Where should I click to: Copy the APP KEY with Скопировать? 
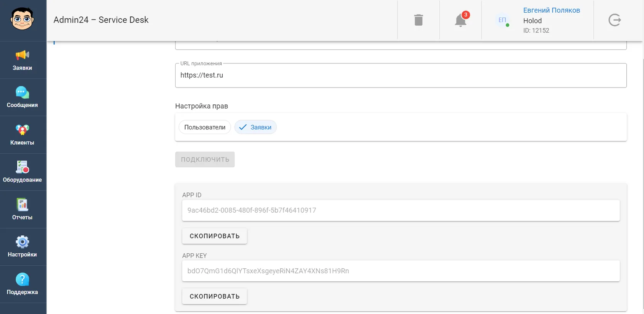coord(215,296)
